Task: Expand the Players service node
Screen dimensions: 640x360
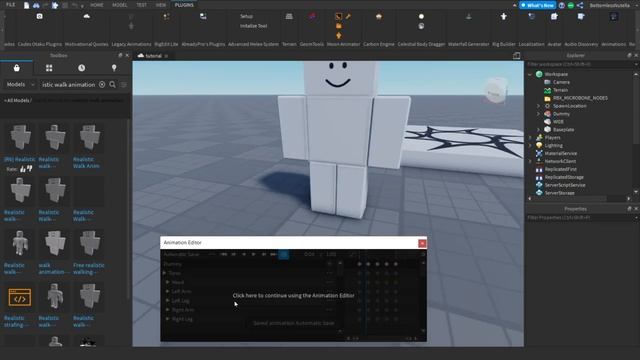Action: (x=530, y=138)
